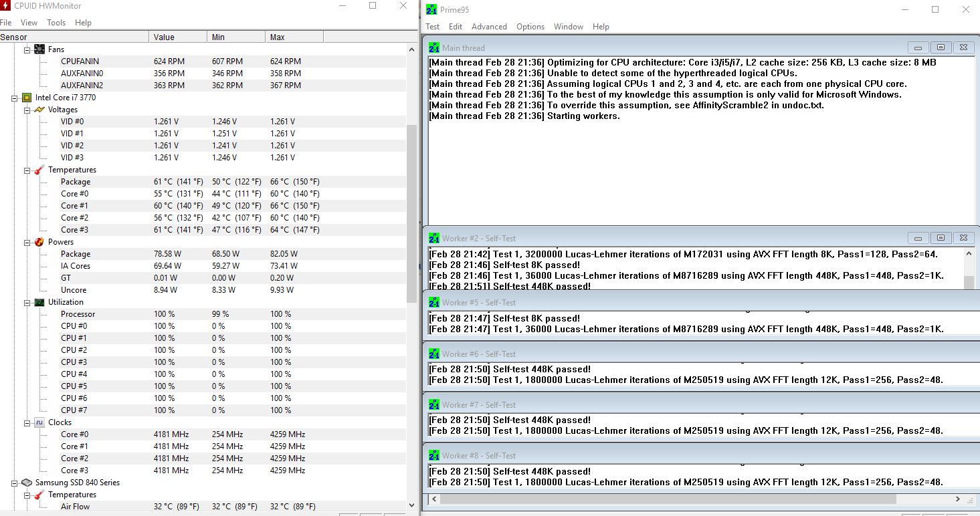Click the Max column header
Screen dimensions: 980x516
pyautogui.click(x=294, y=37)
